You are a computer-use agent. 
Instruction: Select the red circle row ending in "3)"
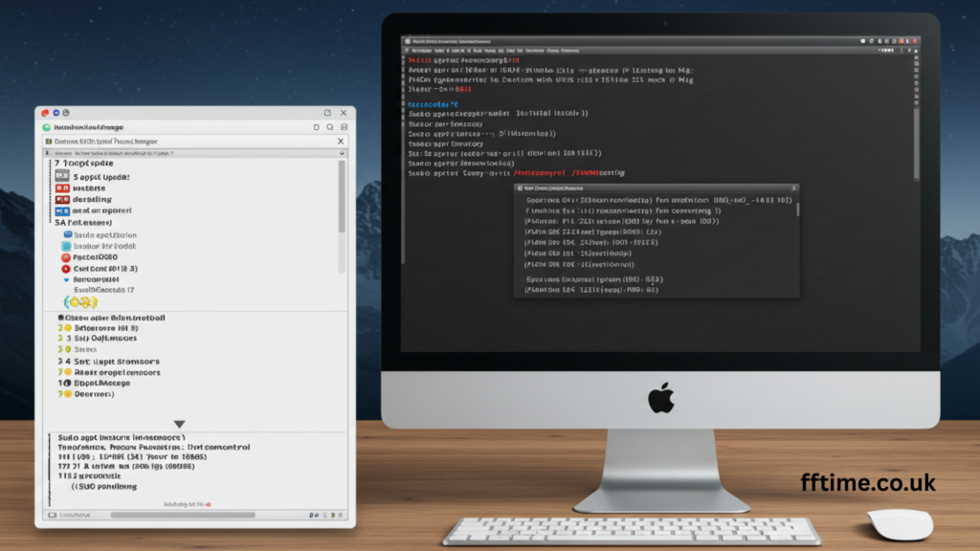(x=100, y=269)
